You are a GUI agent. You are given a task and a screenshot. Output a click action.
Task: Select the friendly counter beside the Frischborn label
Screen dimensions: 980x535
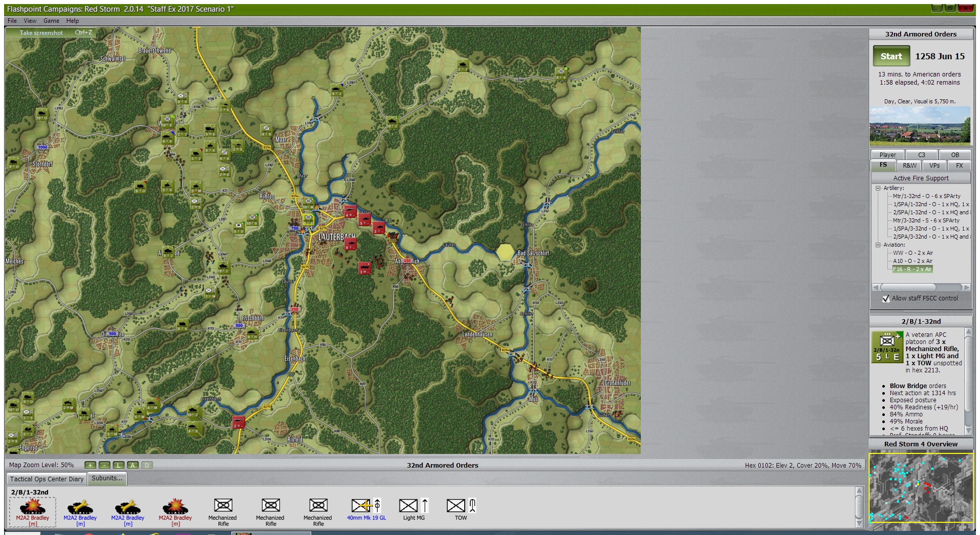pos(252,333)
